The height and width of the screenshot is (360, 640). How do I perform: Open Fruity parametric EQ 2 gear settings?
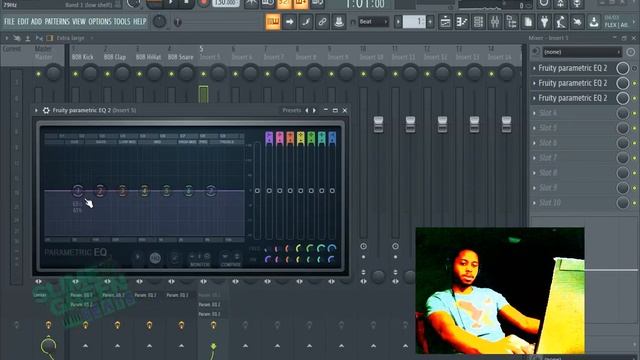coord(46,110)
